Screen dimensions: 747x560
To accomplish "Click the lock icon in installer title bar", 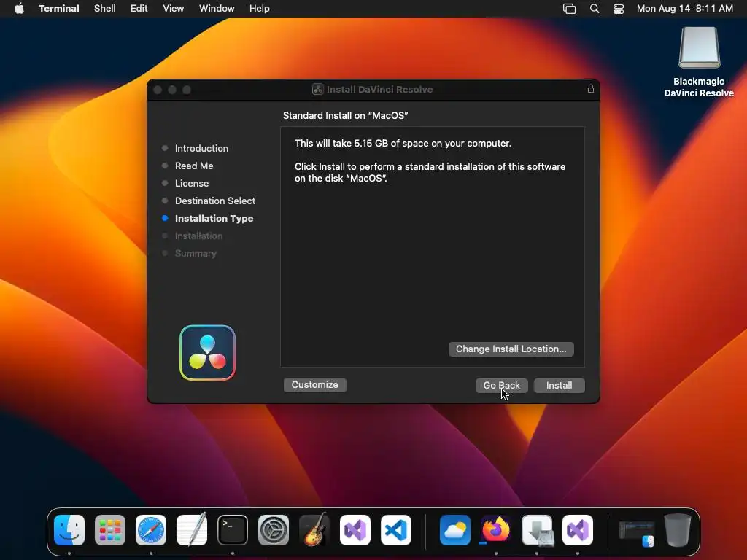I will point(590,88).
